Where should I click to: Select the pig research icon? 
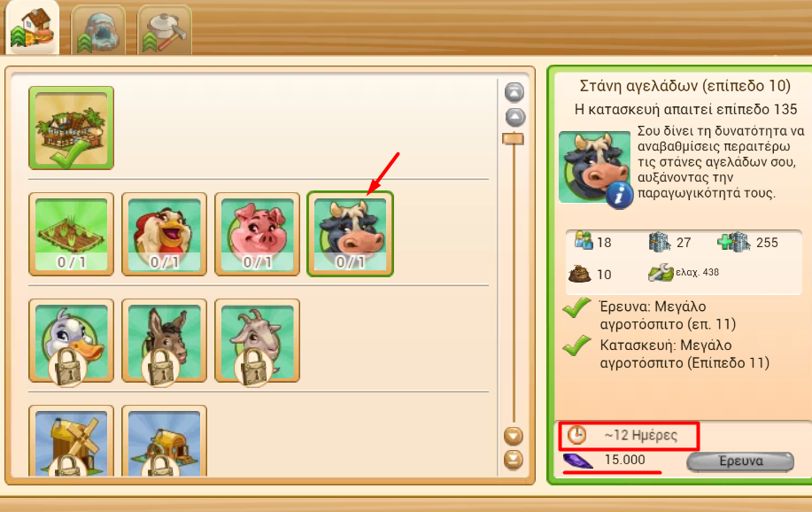click(258, 234)
